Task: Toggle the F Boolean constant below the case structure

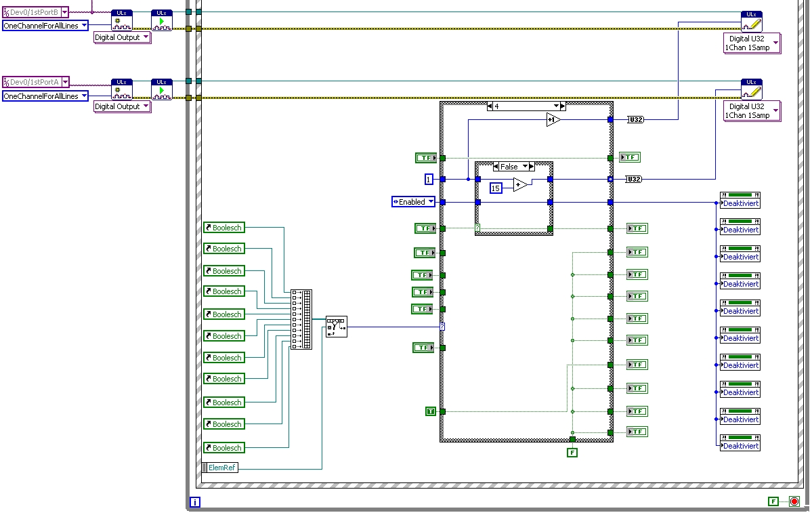Action: 572,452
